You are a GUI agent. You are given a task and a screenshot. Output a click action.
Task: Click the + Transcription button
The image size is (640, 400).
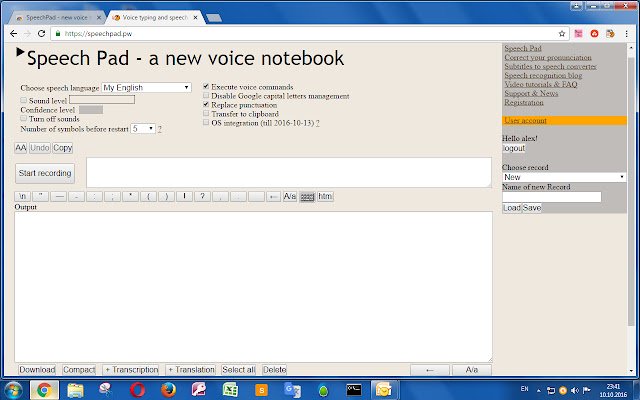pyautogui.click(x=131, y=370)
